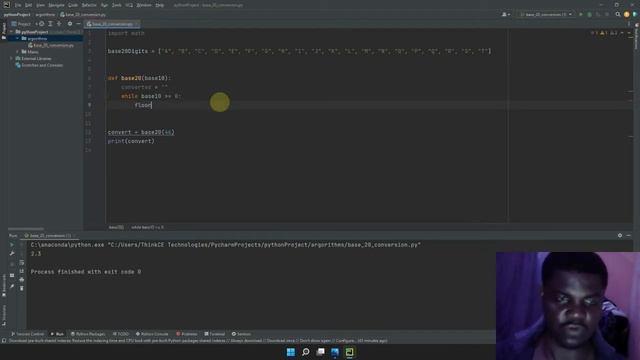Collapse the argorithms folder

click(18, 38)
